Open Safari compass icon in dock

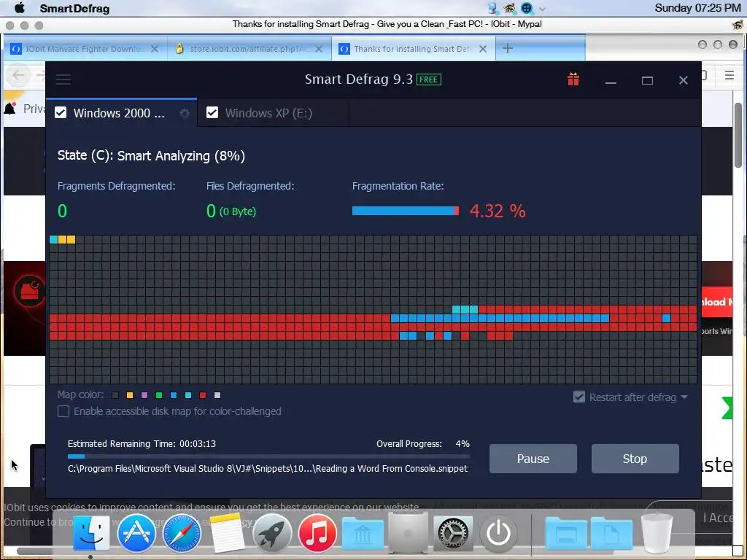(182, 533)
